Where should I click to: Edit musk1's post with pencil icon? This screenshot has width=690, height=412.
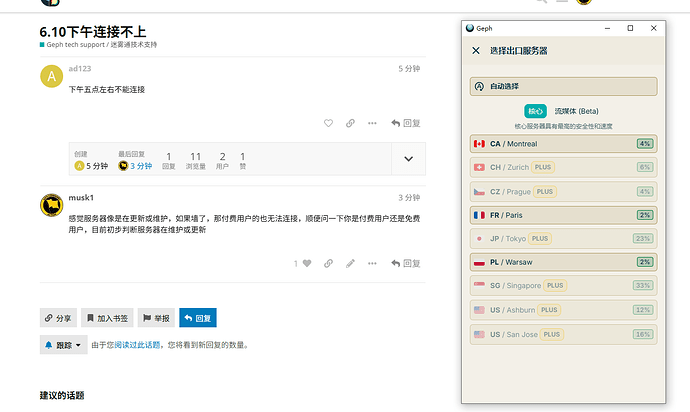pos(350,263)
